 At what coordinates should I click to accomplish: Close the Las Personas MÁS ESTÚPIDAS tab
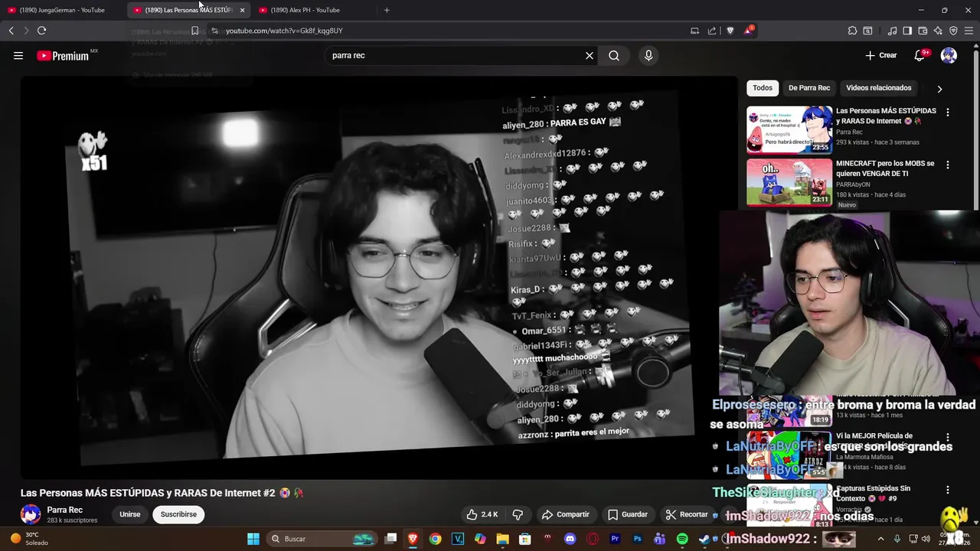pos(242,10)
